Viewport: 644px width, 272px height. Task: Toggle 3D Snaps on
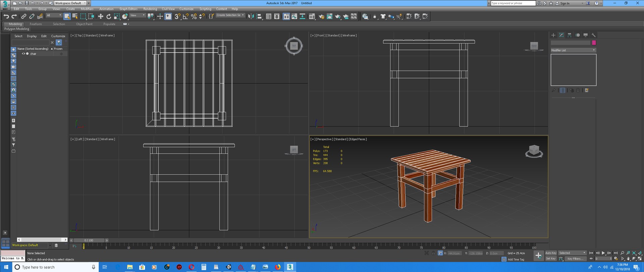(177, 16)
